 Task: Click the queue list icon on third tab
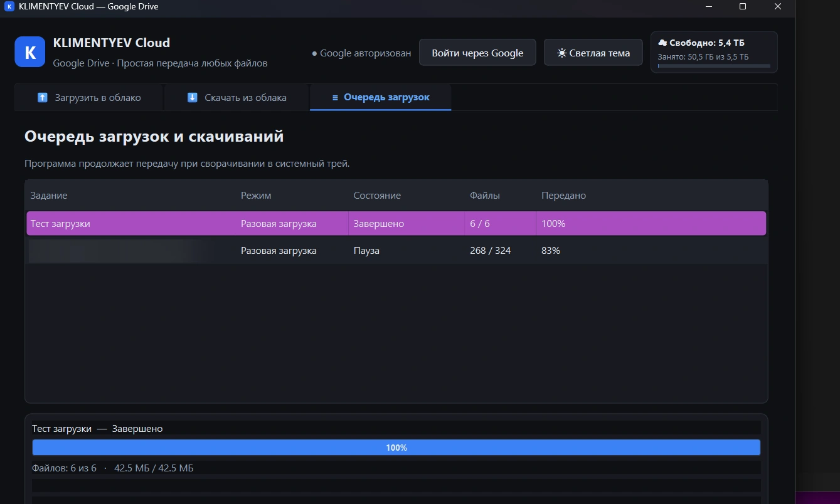335,98
